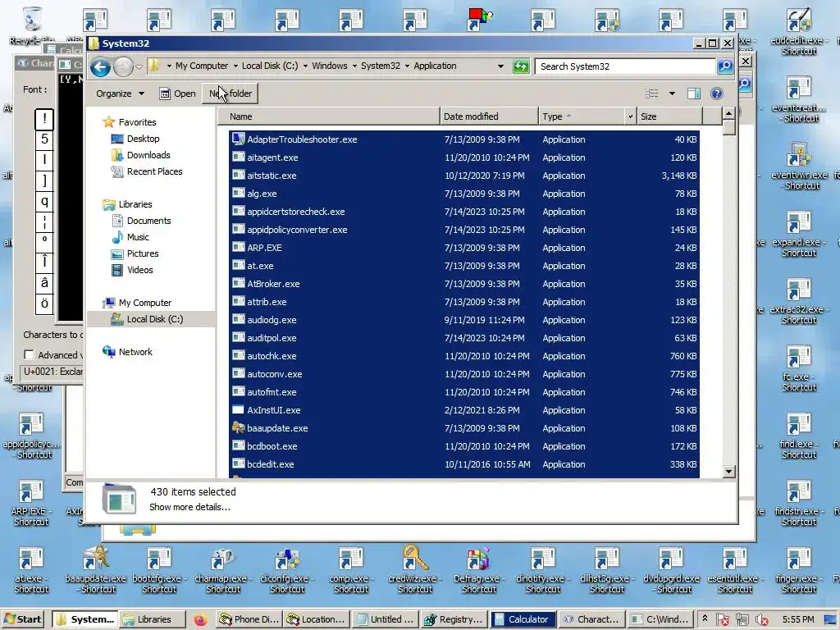840x630 pixels.
Task: Go back using the Explorer back arrow
Action: pos(100,66)
